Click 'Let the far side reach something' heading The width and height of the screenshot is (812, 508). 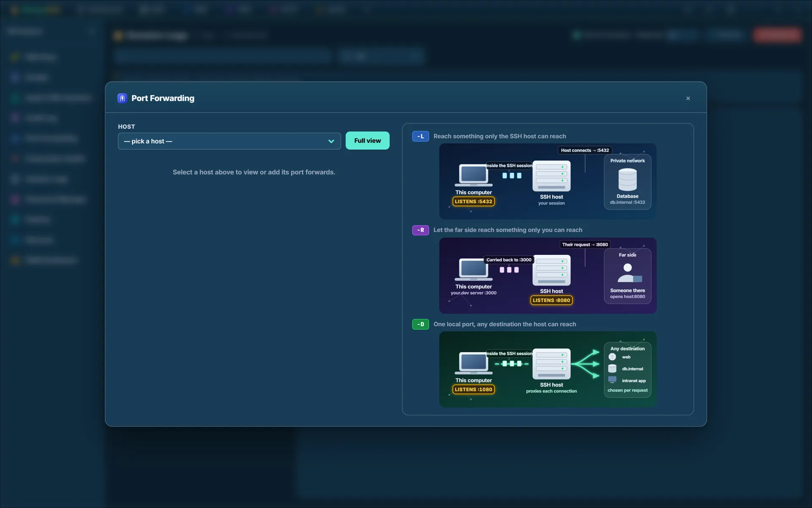pyautogui.click(x=508, y=230)
